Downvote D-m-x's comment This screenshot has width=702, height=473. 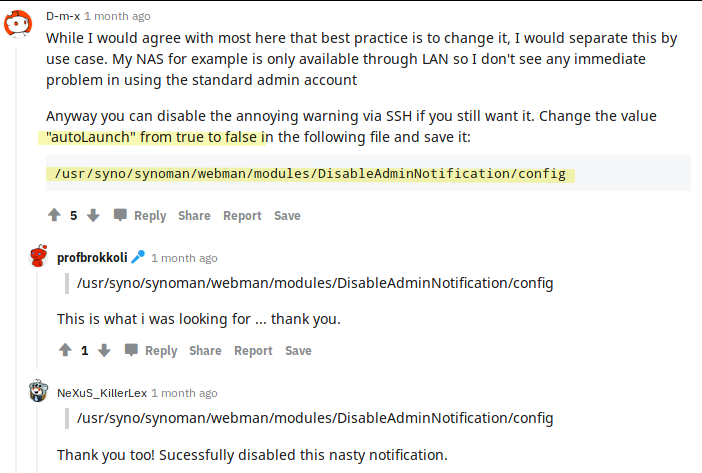tap(93, 215)
